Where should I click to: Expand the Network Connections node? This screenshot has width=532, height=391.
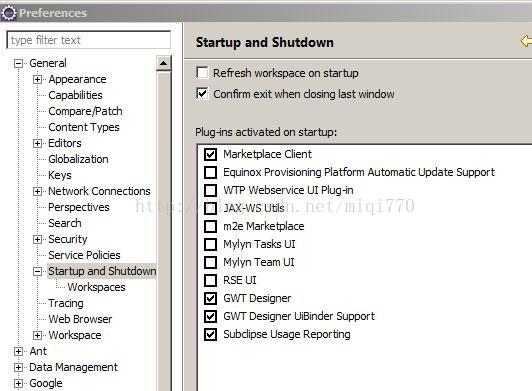point(37,191)
